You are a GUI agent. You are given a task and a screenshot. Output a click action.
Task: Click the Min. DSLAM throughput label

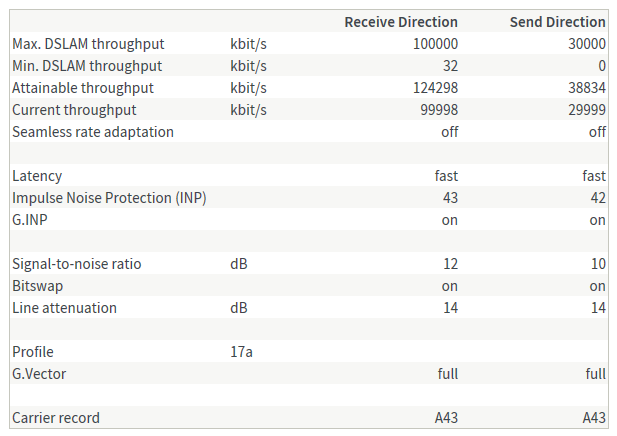click(87, 66)
